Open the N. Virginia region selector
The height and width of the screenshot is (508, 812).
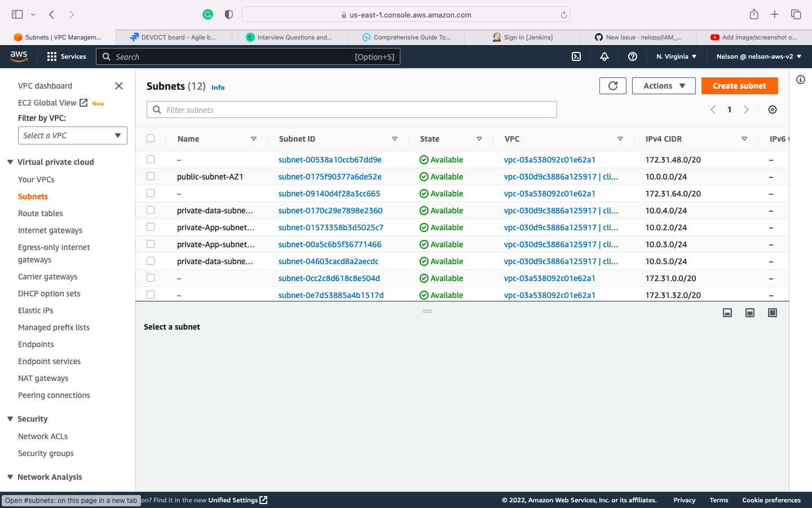(676, 56)
